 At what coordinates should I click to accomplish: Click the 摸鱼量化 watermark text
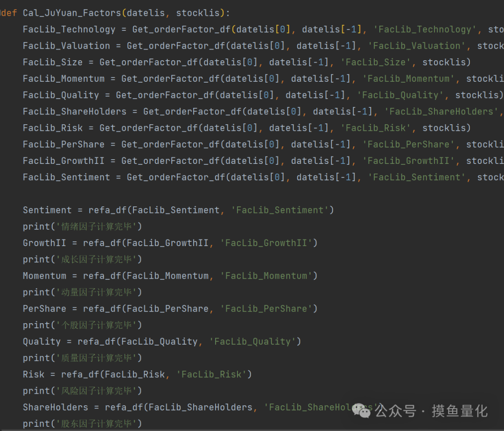point(459,411)
